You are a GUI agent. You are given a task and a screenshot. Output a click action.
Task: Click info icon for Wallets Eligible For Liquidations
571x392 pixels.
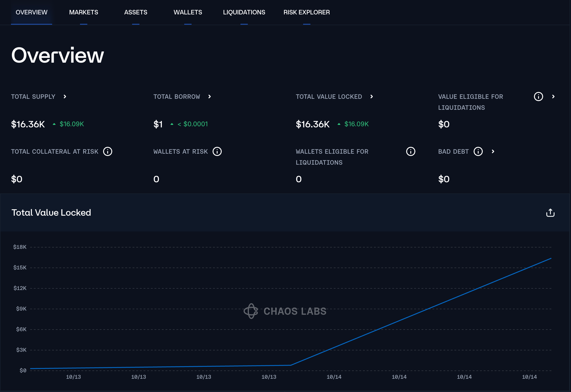(x=411, y=151)
